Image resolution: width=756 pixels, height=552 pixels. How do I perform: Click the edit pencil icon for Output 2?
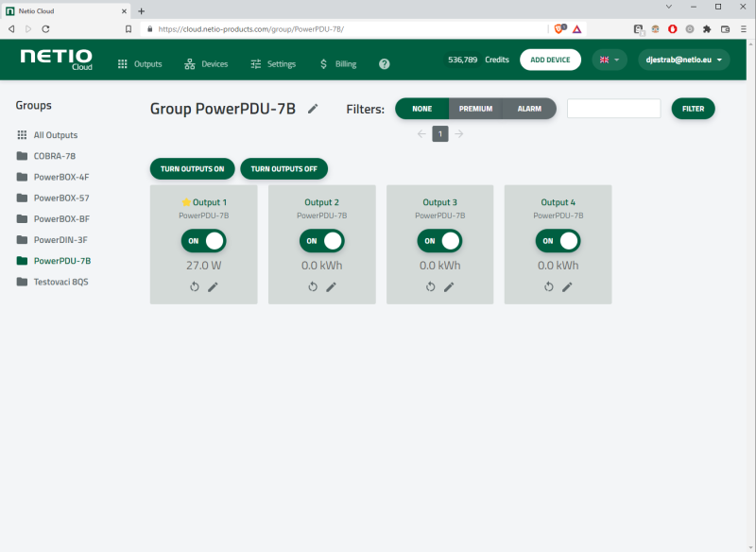[x=331, y=286]
